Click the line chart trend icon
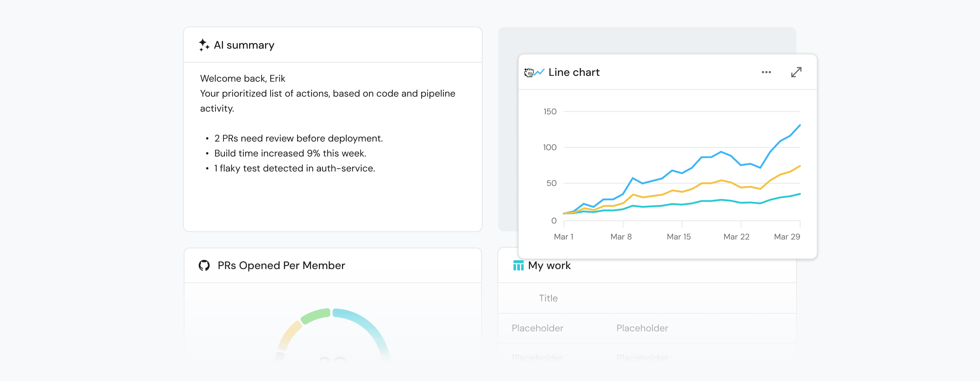Viewport: 980px width, 381px height. point(539,72)
